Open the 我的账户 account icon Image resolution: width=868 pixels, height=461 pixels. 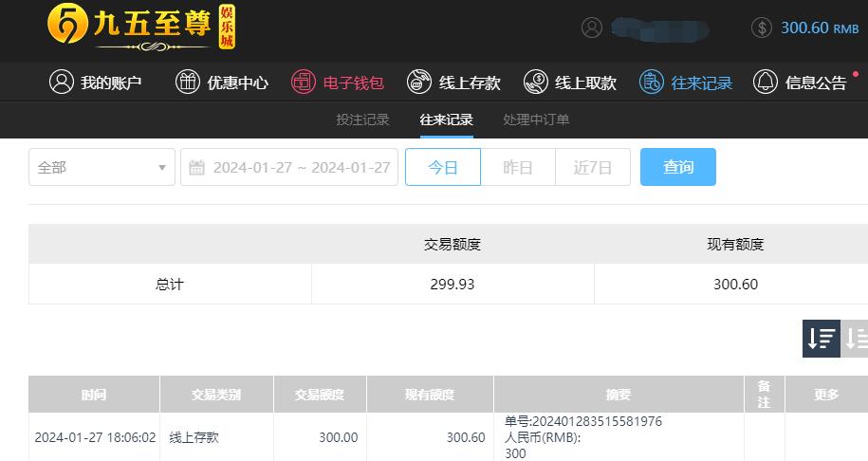62,82
